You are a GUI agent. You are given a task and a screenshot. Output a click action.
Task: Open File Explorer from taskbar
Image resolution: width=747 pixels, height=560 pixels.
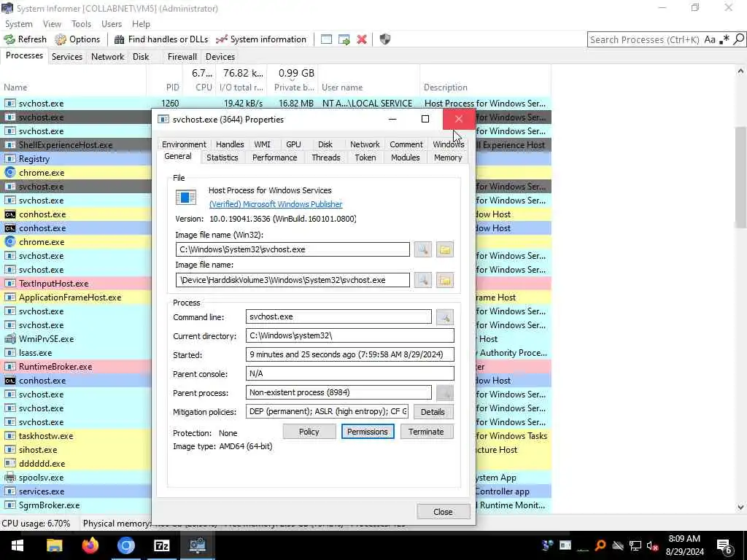tap(54, 545)
